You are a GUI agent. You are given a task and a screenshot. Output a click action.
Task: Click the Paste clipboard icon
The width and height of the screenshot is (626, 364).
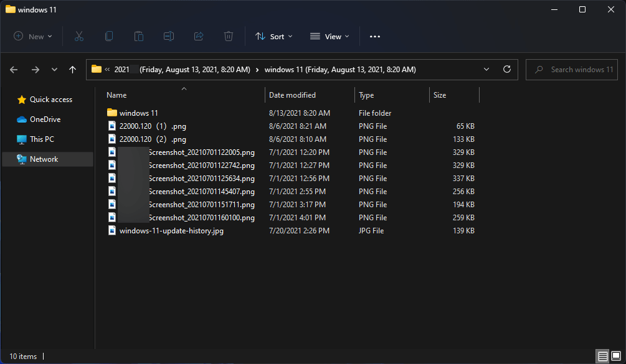138,36
